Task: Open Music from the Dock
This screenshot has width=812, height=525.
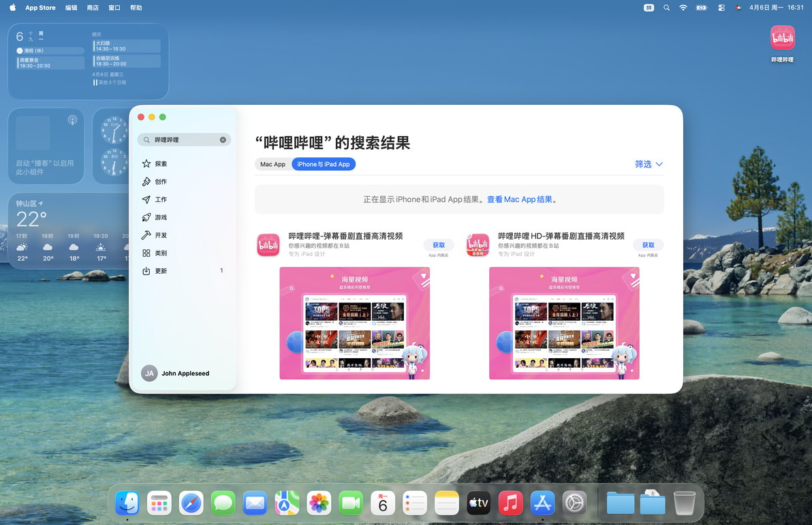Action: click(511, 503)
